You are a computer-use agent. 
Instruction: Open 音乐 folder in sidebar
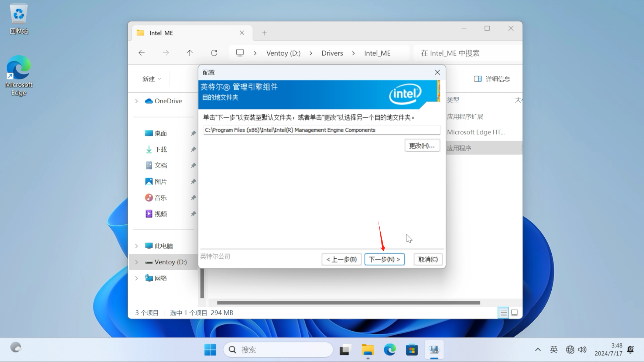pyautogui.click(x=156, y=198)
